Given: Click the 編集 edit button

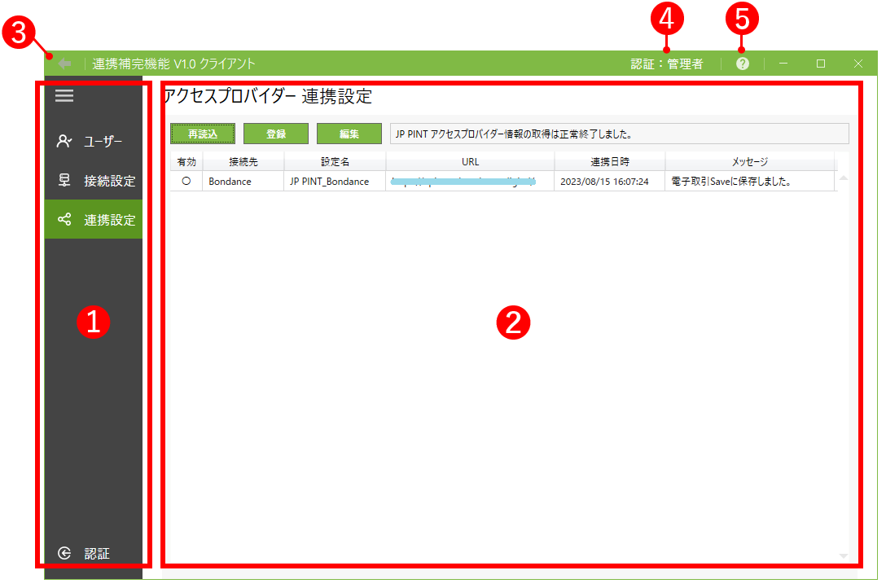Looking at the screenshot, I should (349, 133).
